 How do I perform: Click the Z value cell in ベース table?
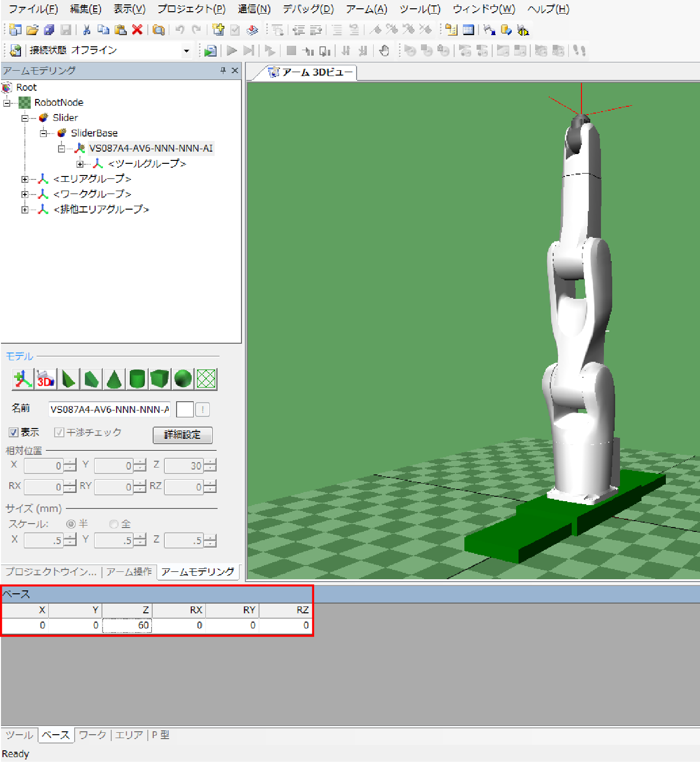pos(127,625)
